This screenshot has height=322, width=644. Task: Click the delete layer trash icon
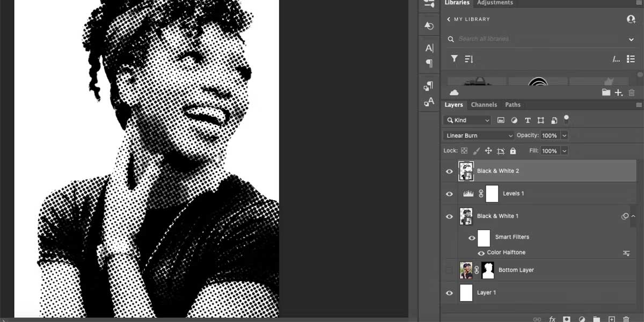tap(626, 319)
